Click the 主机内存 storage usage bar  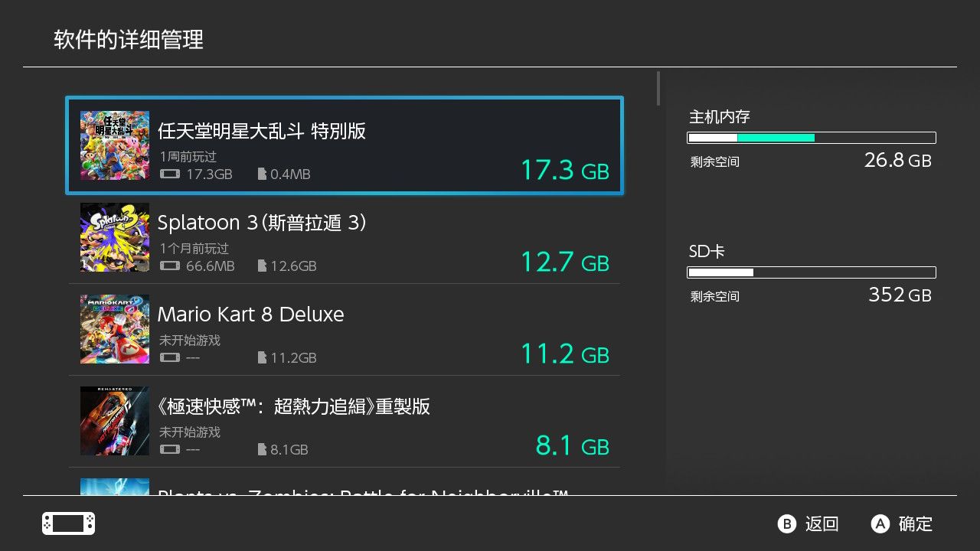(x=812, y=138)
